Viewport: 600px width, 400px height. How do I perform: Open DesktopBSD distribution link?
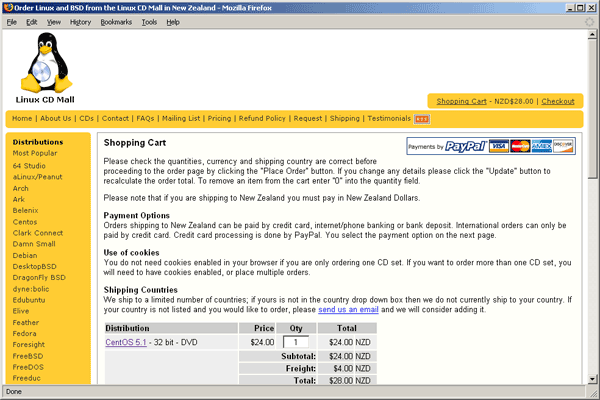34,267
